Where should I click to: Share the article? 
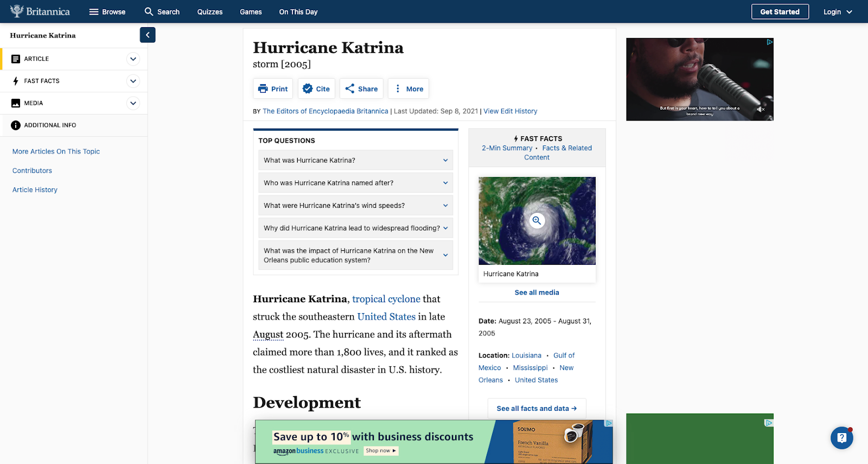(361, 89)
